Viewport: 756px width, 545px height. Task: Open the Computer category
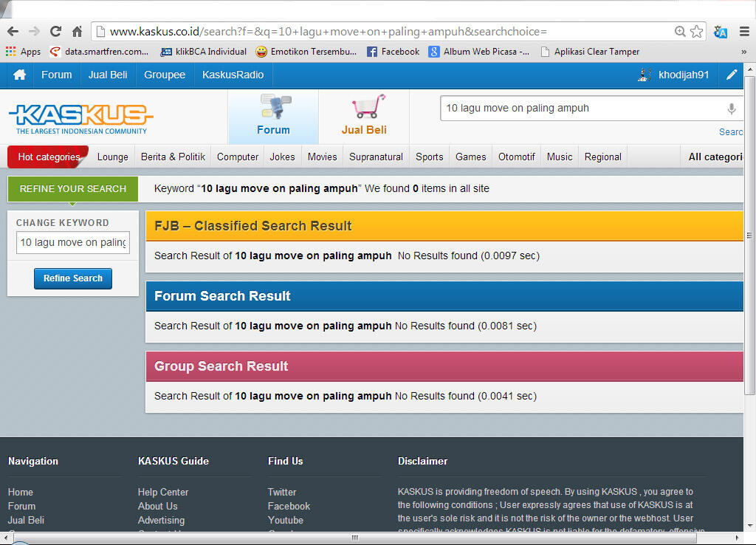tap(238, 157)
